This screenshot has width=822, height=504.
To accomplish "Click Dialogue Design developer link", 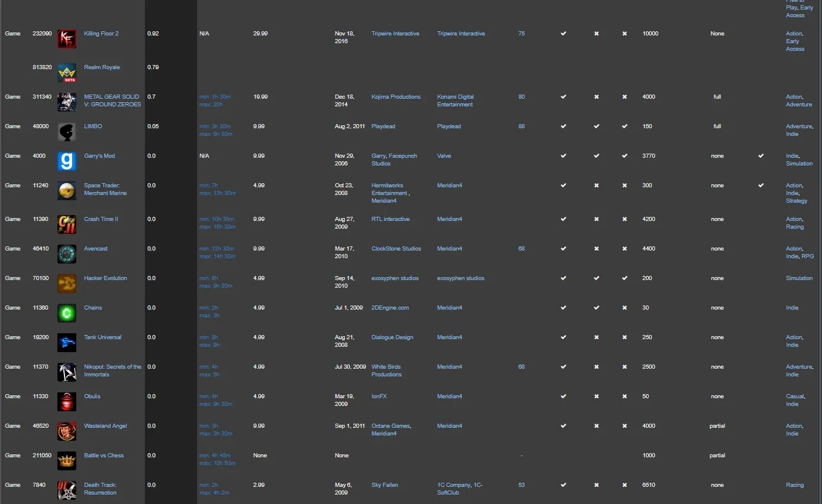I will point(392,337).
